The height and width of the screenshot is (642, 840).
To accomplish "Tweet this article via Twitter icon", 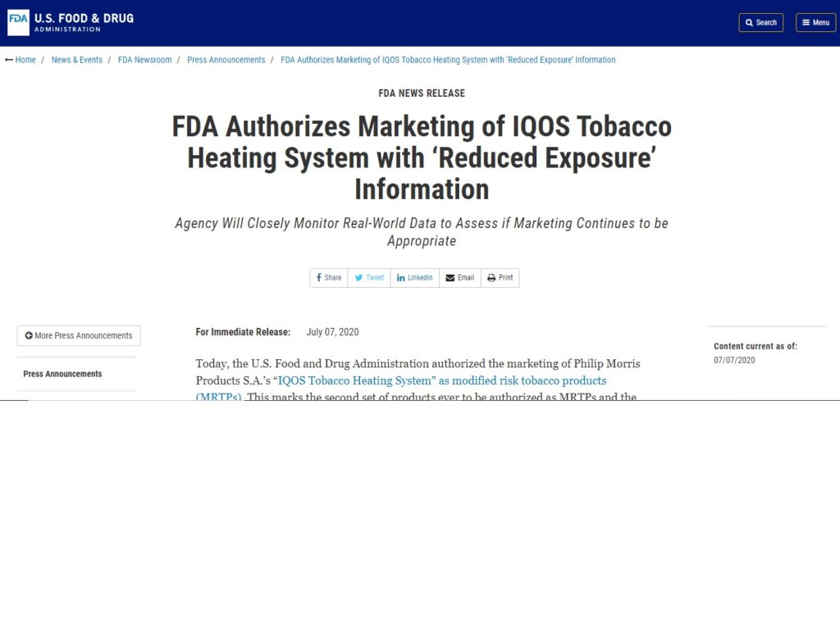I will 368,278.
